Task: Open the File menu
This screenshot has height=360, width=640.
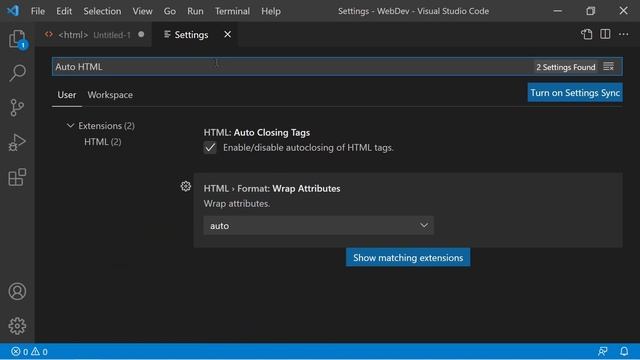Action: [x=38, y=11]
